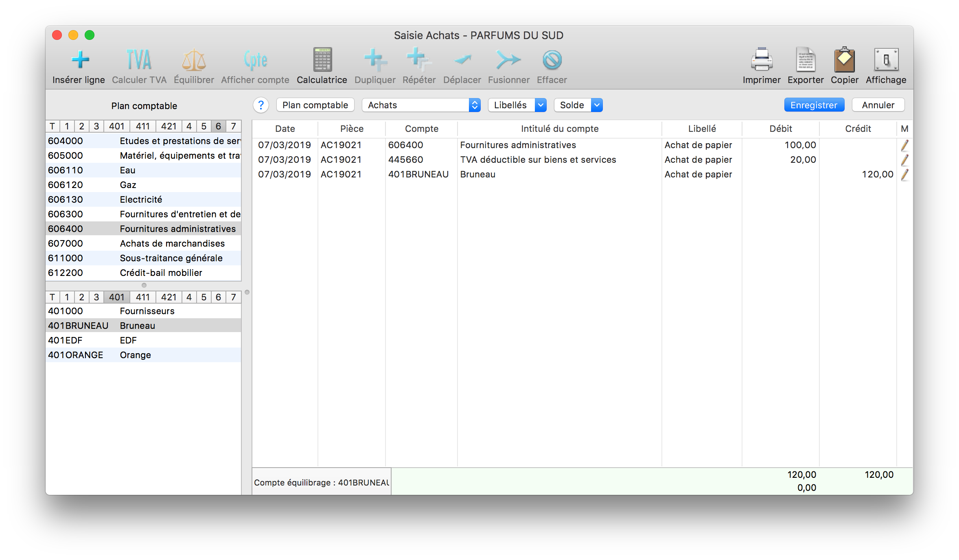
Task: Open the Achats journal dropdown
Action: pyautogui.click(x=421, y=105)
